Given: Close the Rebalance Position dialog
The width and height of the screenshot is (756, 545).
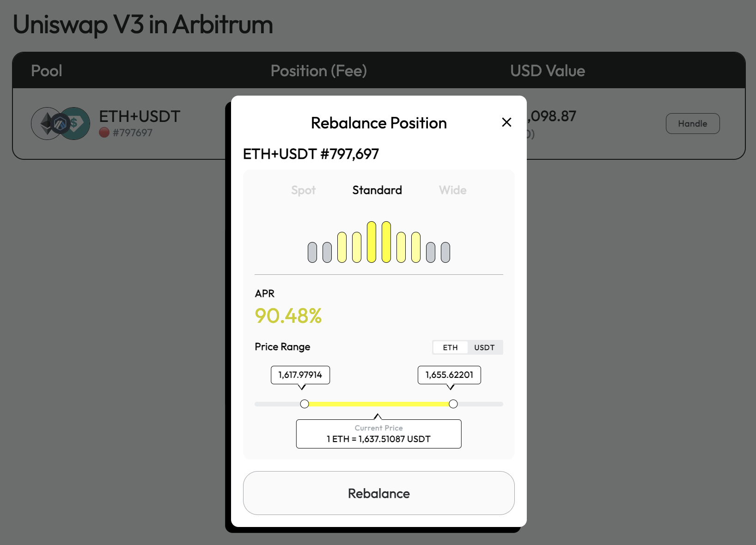Looking at the screenshot, I should pyautogui.click(x=506, y=122).
